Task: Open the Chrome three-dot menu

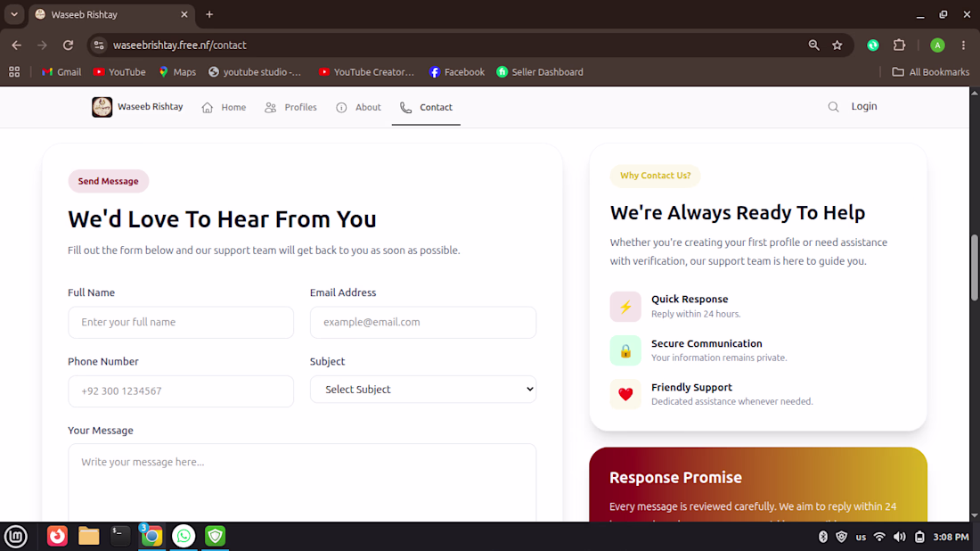Action: 963,45
